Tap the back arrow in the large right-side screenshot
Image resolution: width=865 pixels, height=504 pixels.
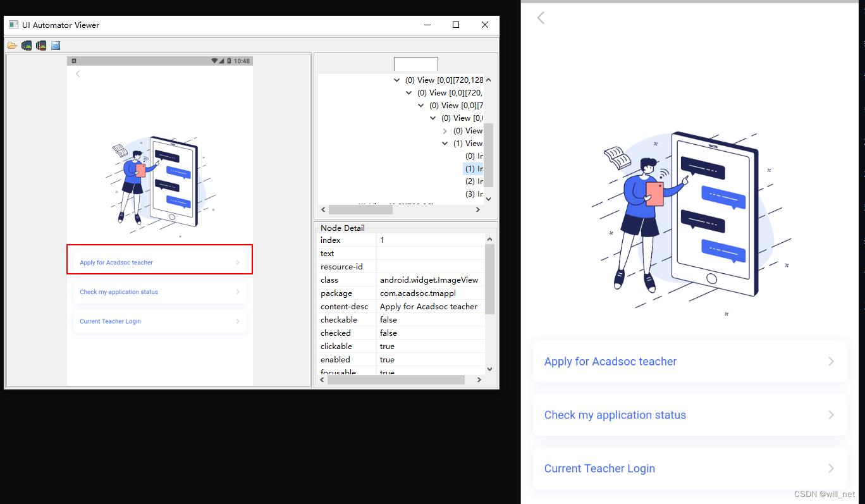(541, 18)
